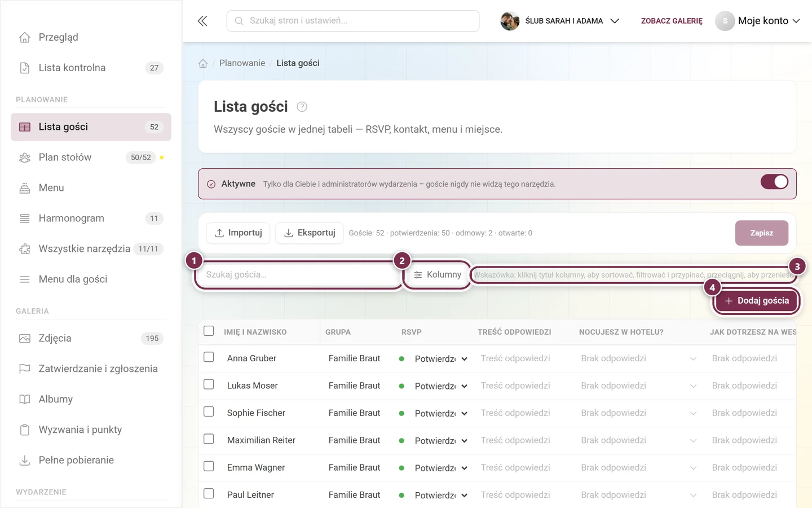The width and height of the screenshot is (812, 508).
Task: Click the Przegląd house icon in sidebar
Action: [x=25, y=37]
